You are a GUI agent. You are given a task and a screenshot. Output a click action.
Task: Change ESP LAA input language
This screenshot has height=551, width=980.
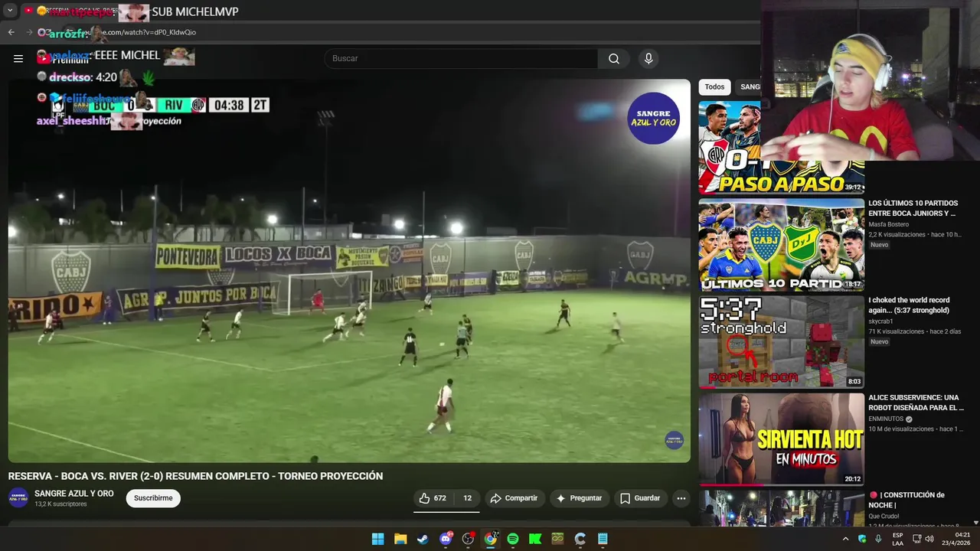tap(897, 539)
